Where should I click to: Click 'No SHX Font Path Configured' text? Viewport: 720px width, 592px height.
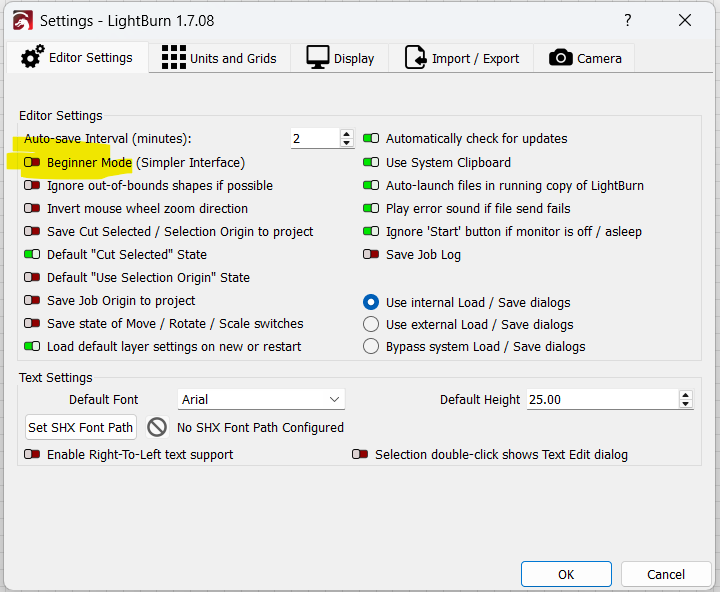tap(260, 428)
